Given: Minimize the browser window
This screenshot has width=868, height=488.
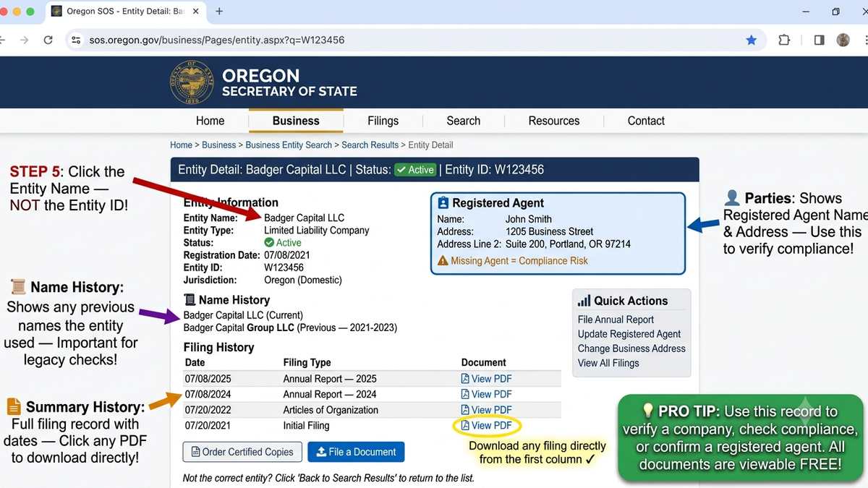Looking at the screenshot, I should pyautogui.click(x=806, y=12).
